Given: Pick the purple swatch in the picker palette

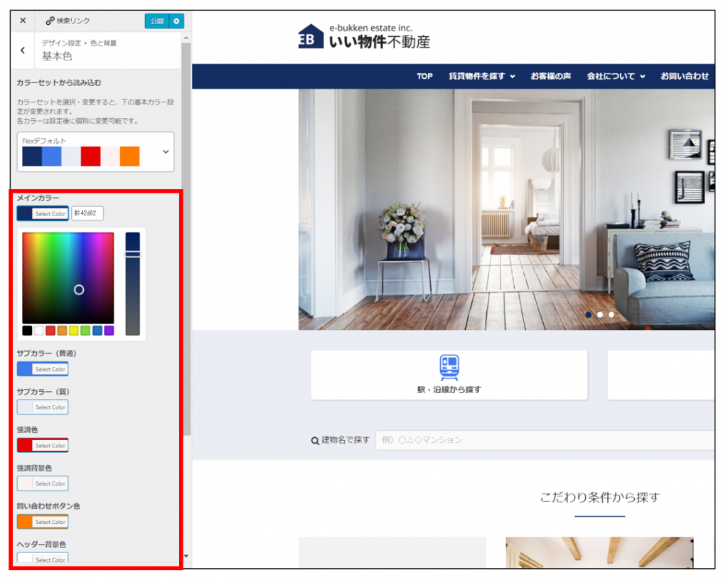Looking at the screenshot, I should (x=109, y=331).
